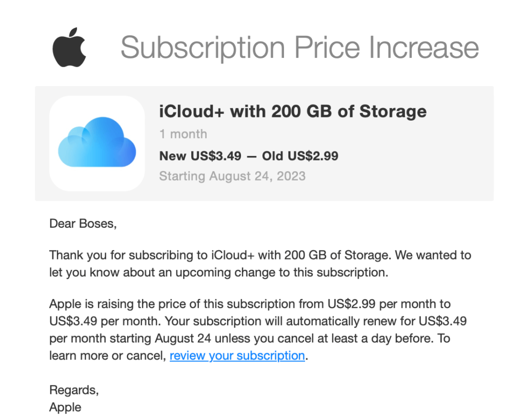Click the will automatically renew text line
This screenshot has width=525, height=420.
[x=258, y=321]
